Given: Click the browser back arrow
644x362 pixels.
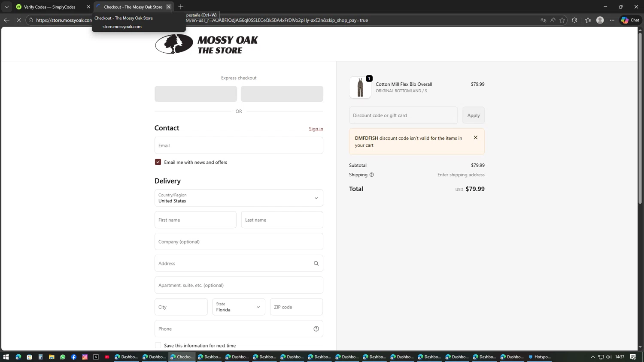Looking at the screenshot, I should click(x=6, y=20).
